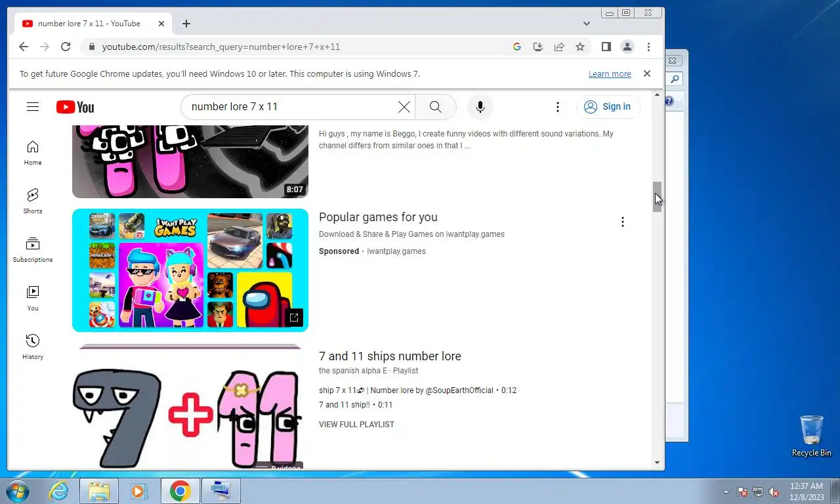Bookmark this page with the star
Image resolution: width=840 pixels, height=504 pixels.
tap(580, 47)
